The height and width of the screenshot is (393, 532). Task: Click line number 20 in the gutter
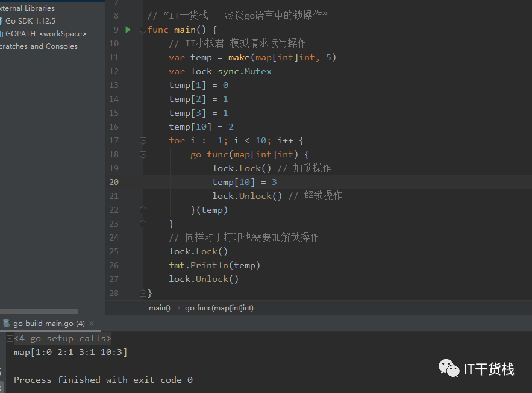click(x=114, y=182)
